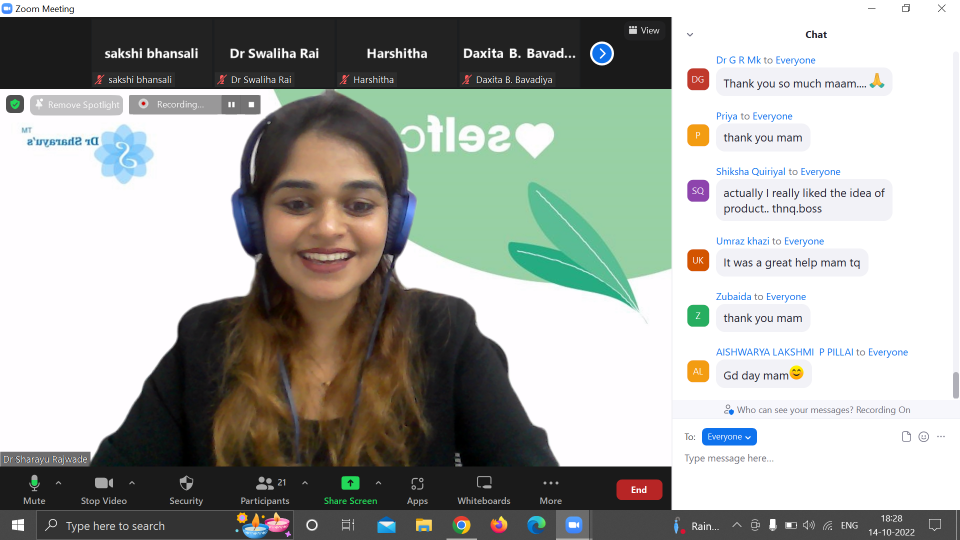Image resolution: width=960 pixels, height=540 pixels.
Task: Click the Remove Spotlight button
Action: pyautogui.click(x=77, y=104)
